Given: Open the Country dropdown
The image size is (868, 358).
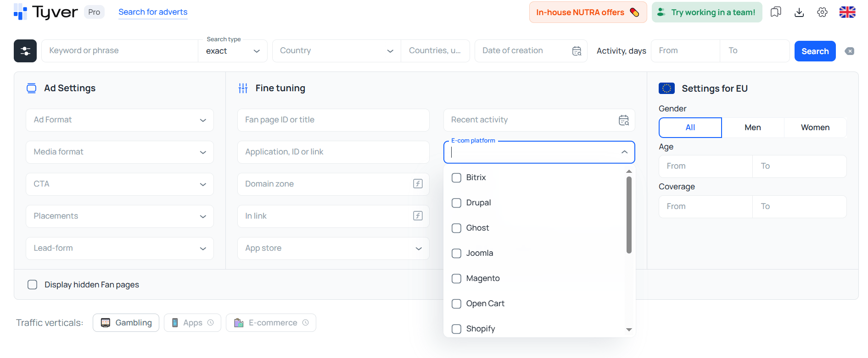Looking at the screenshot, I should click(x=336, y=51).
